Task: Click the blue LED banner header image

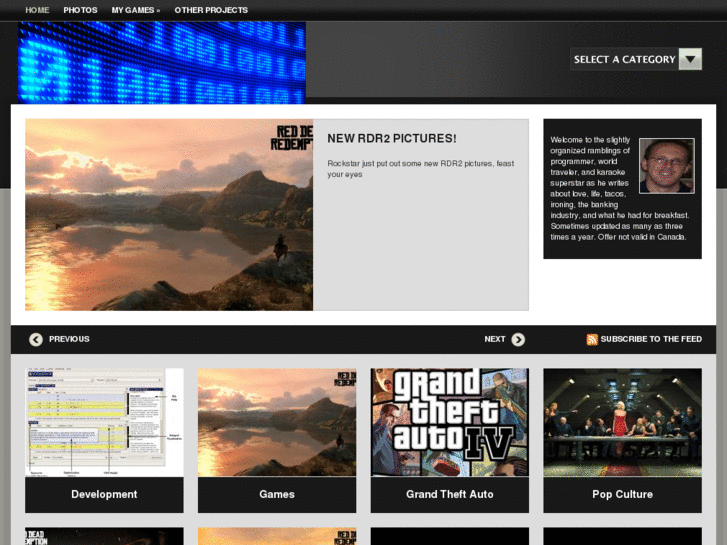Action: (162, 63)
